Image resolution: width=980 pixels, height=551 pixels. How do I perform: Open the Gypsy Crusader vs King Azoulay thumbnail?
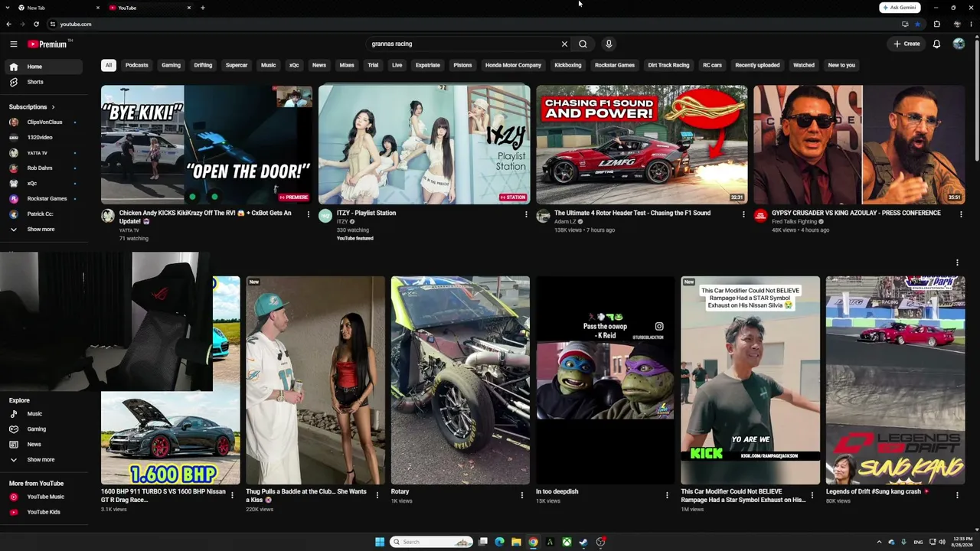coord(859,145)
